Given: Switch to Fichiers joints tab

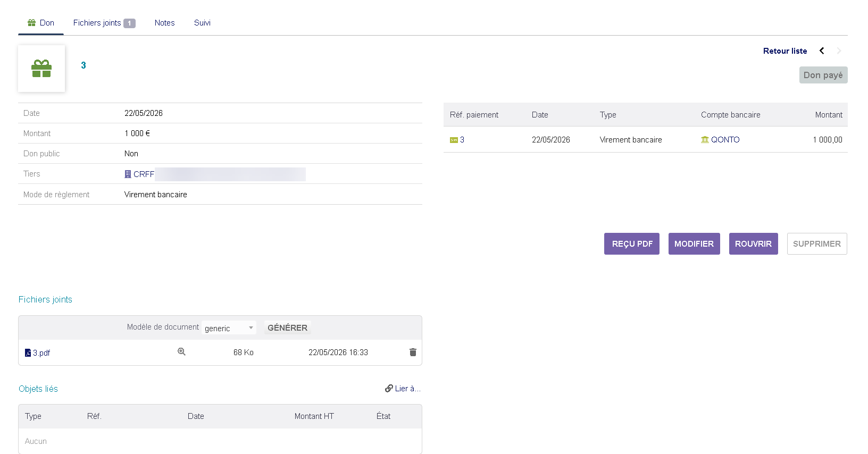Looking at the screenshot, I should tap(104, 23).
